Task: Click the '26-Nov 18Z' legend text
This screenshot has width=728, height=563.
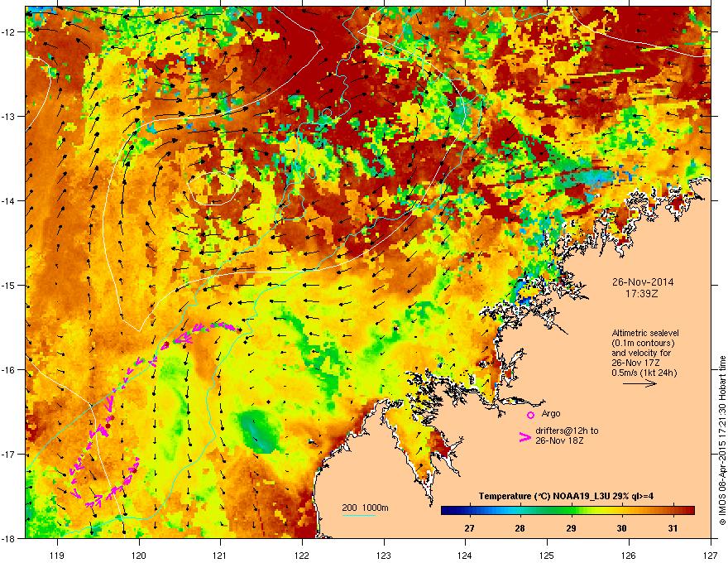Action: tap(559, 440)
